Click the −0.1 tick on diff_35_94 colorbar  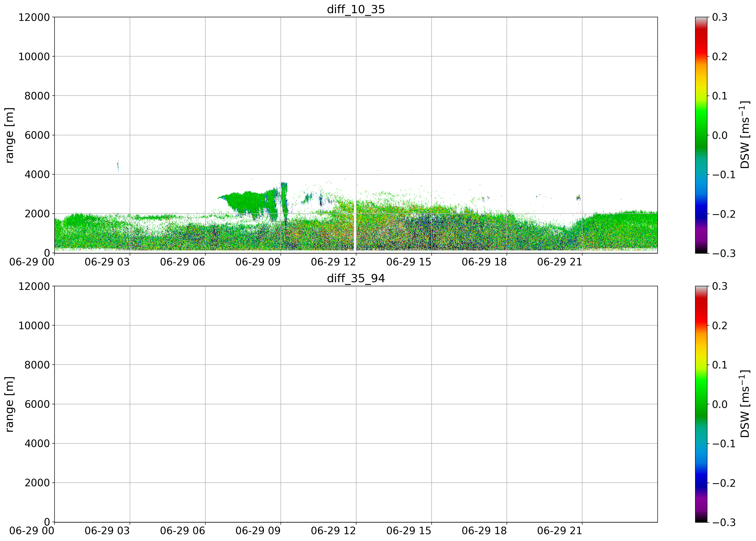[x=724, y=444]
